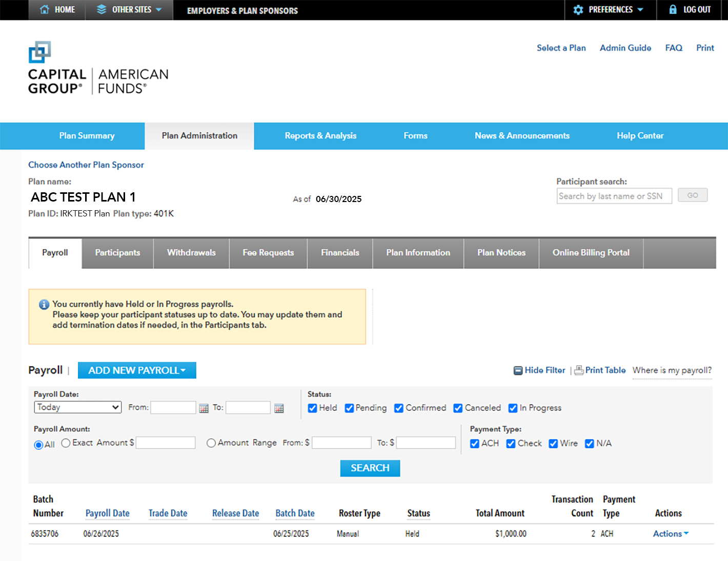Image resolution: width=728 pixels, height=561 pixels.
Task: Open Preferences via the gear icon
Action: tap(578, 9)
